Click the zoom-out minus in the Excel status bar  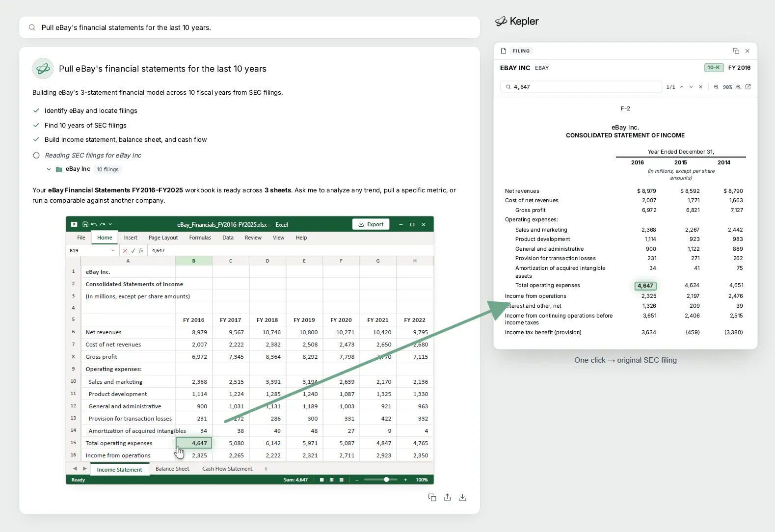[x=357, y=479]
